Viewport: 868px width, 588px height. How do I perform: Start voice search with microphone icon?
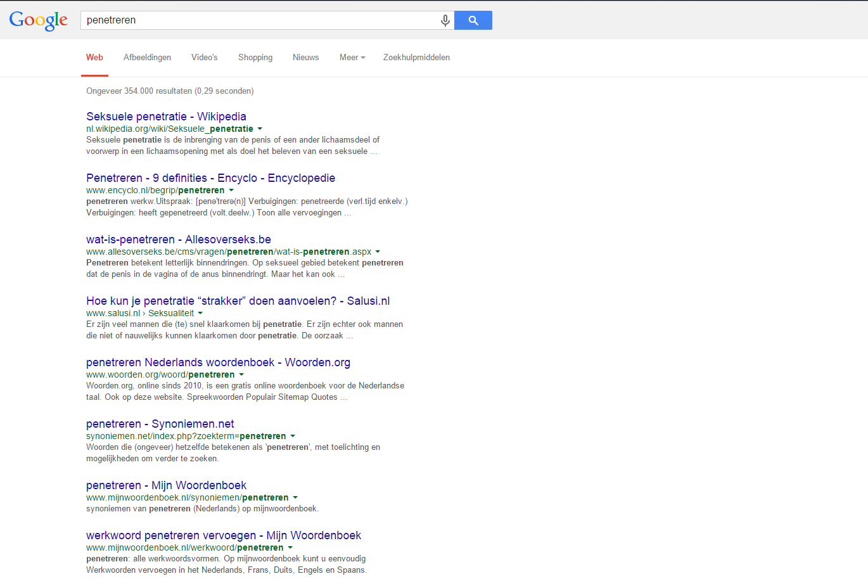pyautogui.click(x=445, y=20)
